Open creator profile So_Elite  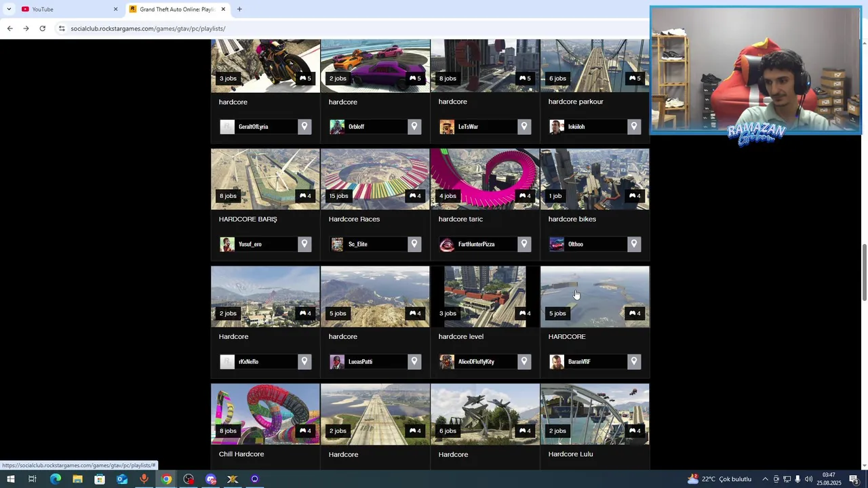coord(357,244)
